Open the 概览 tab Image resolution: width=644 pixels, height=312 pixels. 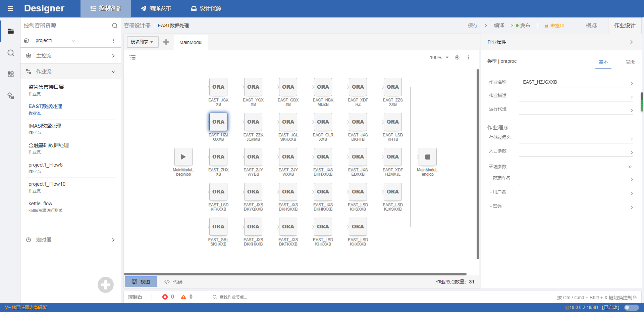pyautogui.click(x=591, y=26)
